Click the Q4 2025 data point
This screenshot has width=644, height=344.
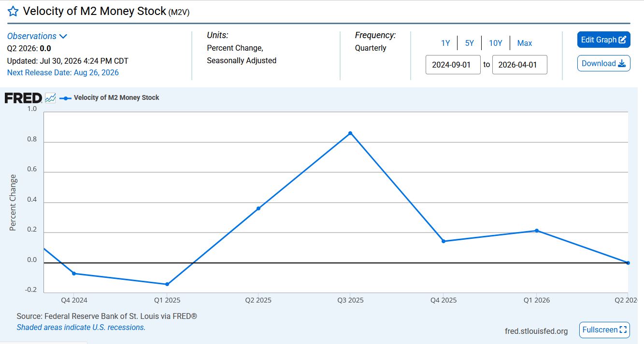[x=444, y=241]
